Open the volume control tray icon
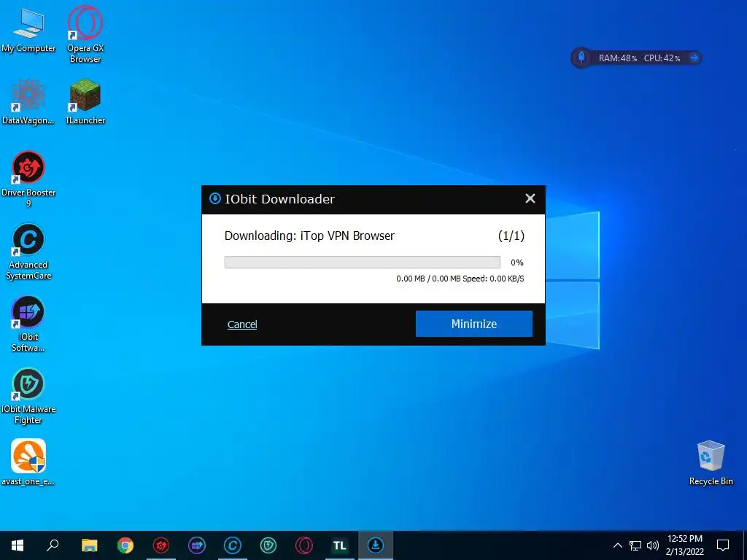Image resolution: width=747 pixels, height=560 pixels. point(653,545)
